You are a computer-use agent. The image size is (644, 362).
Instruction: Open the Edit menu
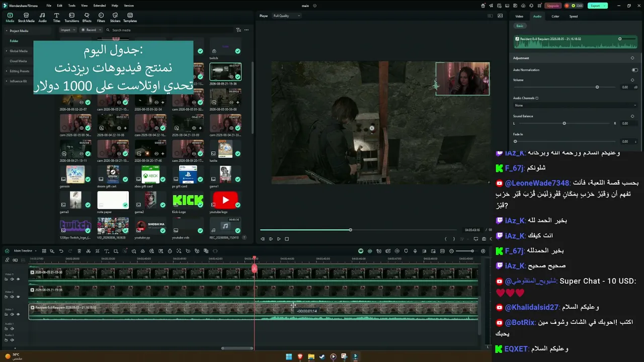tap(60, 6)
